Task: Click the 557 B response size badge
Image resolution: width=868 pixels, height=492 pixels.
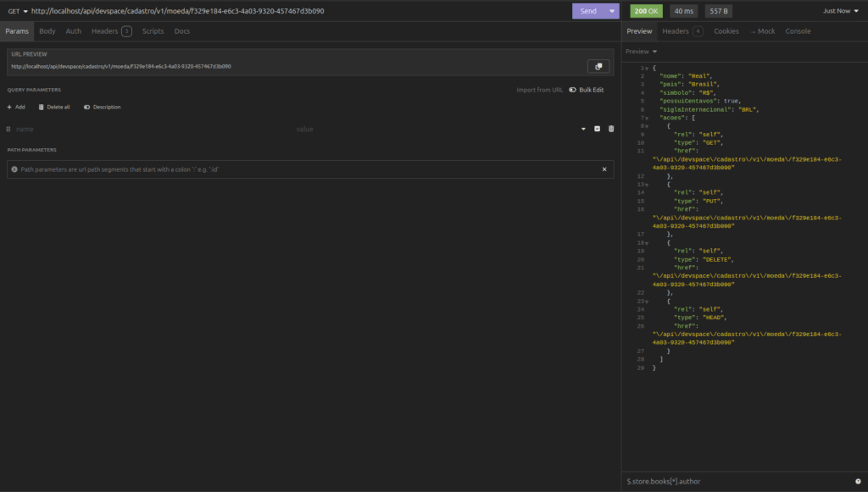Action: point(719,11)
